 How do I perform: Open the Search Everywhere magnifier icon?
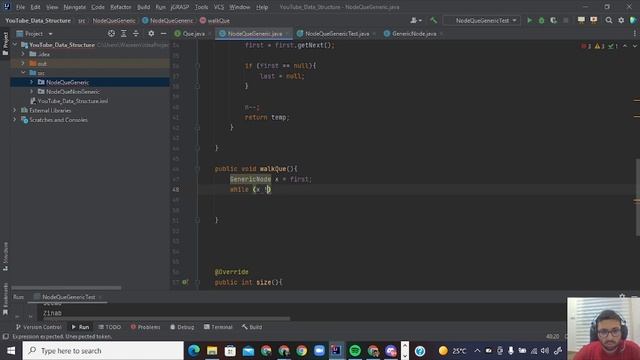click(x=609, y=20)
